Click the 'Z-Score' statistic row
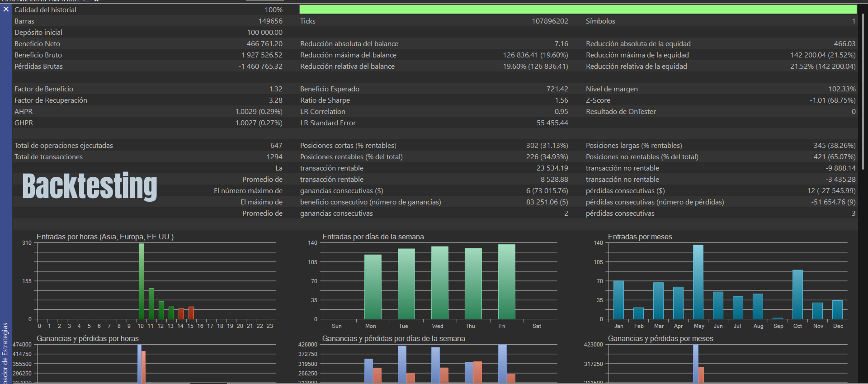This screenshot has height=384, width=868. 598,100
